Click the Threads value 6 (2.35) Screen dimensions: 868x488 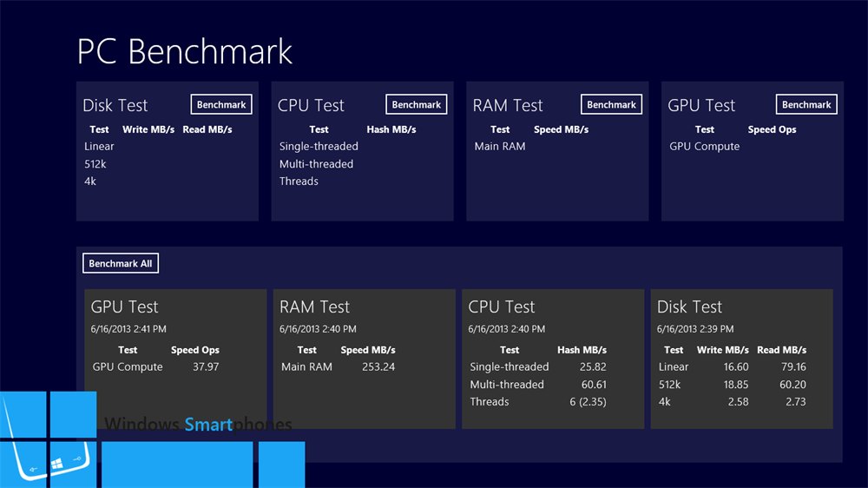point(588,401)
